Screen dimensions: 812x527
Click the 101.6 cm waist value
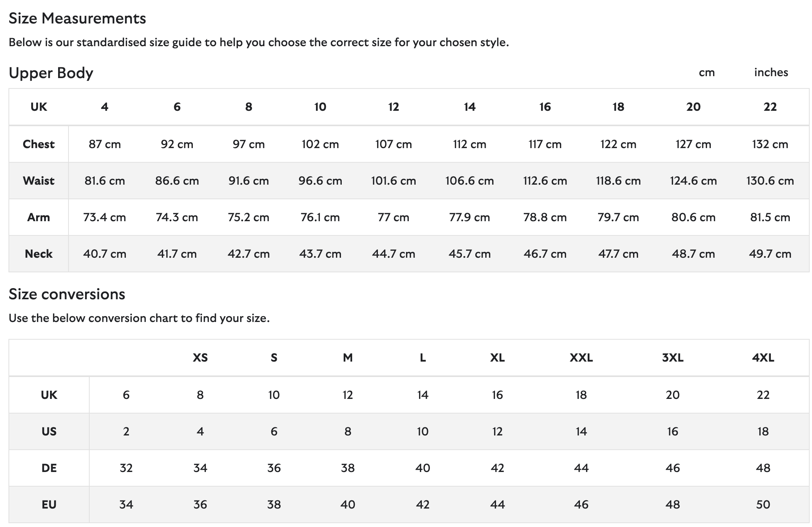393,181
